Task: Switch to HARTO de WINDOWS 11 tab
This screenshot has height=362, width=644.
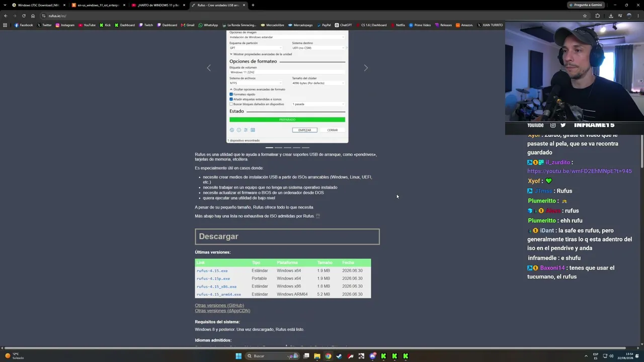Action: coord(157,5)
